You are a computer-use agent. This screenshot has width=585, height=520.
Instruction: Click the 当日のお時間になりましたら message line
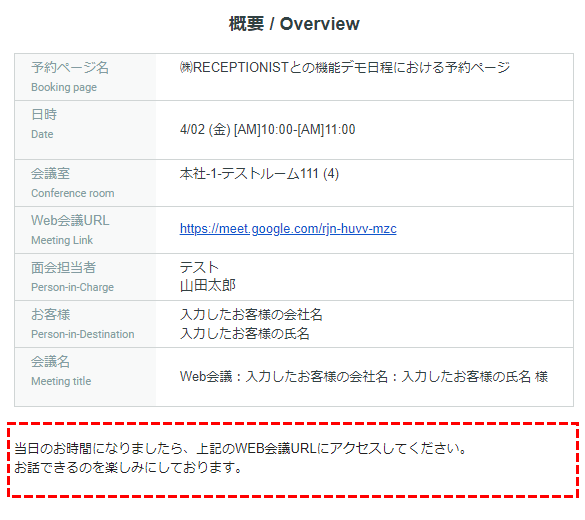[241, 448]
